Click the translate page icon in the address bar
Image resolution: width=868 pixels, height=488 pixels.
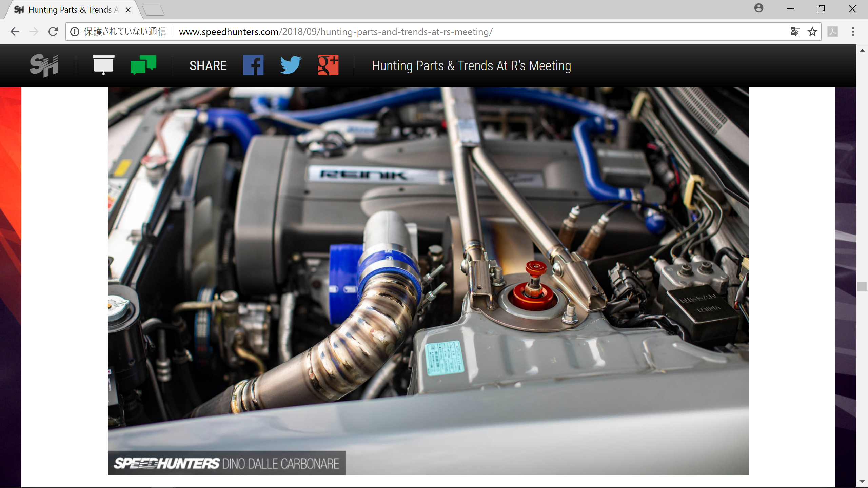click(795, 32)
